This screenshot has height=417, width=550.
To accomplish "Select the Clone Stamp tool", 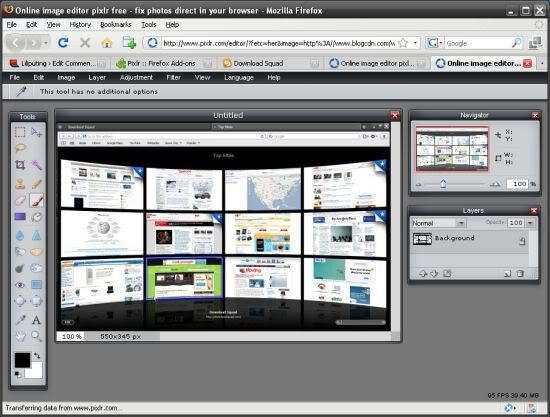I will (20, 183).
